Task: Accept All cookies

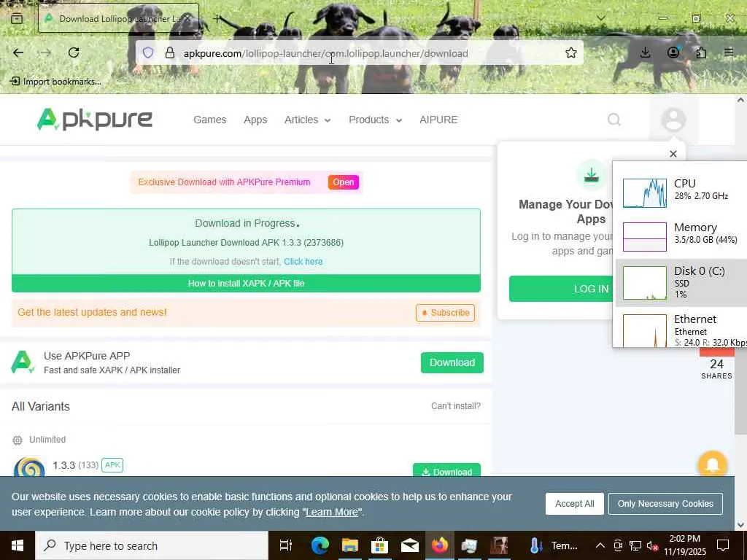Action: (x=575, y=504)
